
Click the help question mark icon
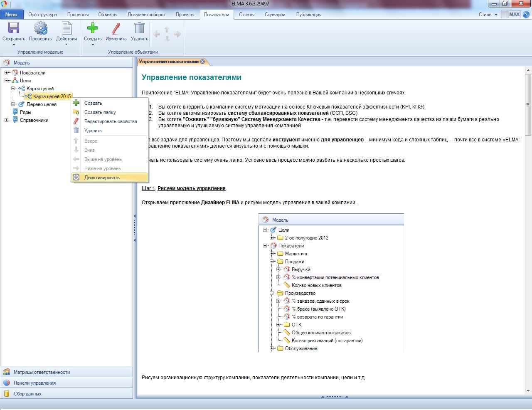pos(526,15)
